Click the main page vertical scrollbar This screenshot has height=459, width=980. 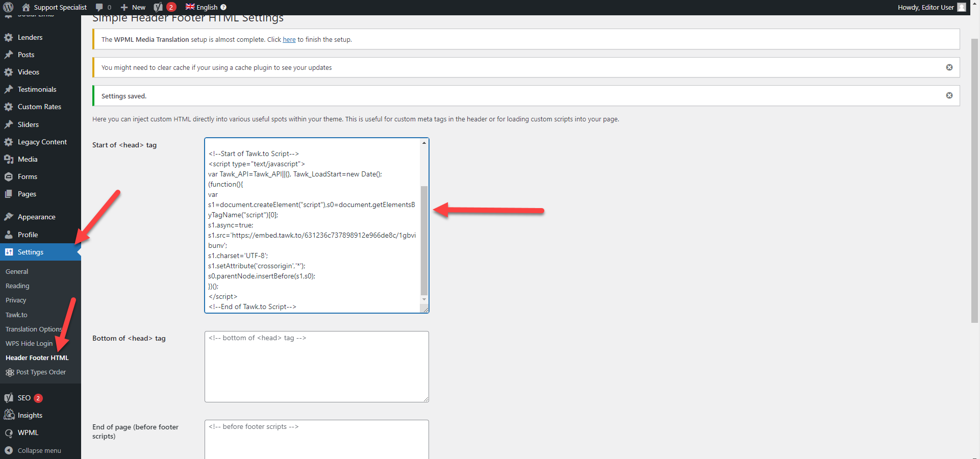974,181
